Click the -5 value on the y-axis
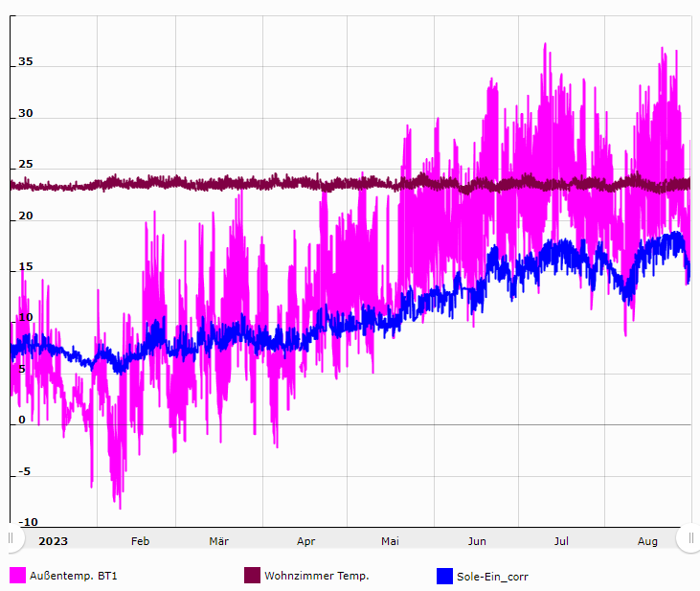The height and width of the screenshot is (591, 700). tap(25, 471)
